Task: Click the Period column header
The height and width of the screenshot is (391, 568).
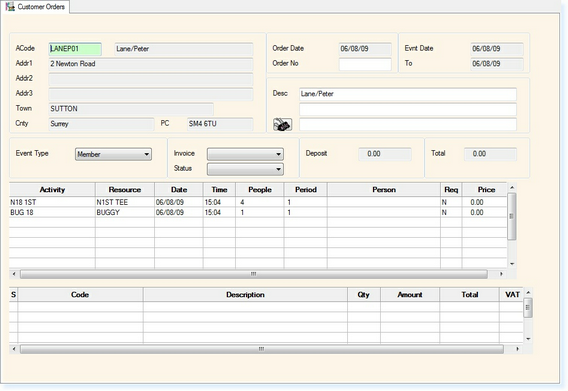Action: point(306,190)
